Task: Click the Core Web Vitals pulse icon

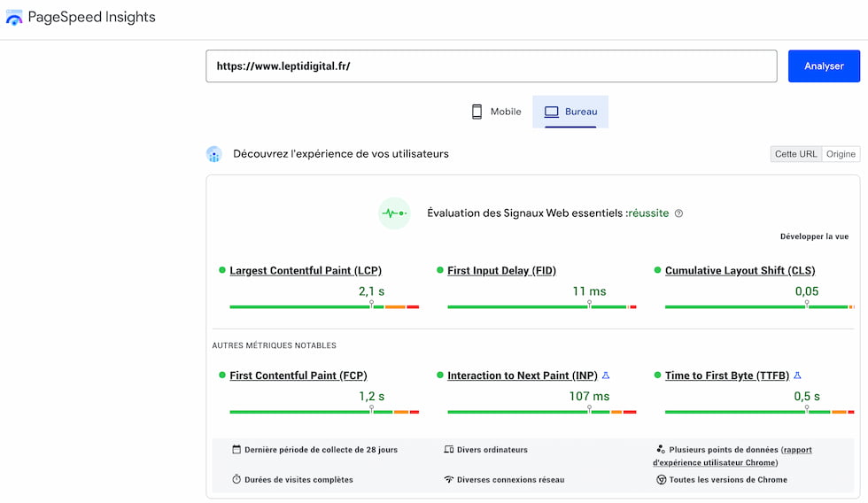Action: pyautogui.click(x=394, y=213)
